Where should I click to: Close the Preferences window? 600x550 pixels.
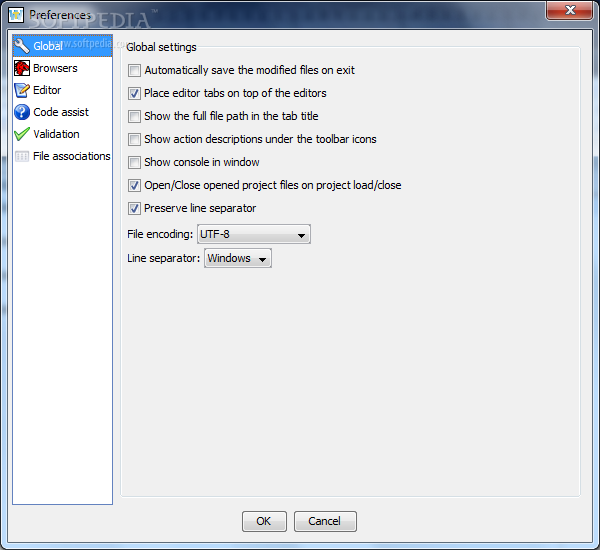(x=569, y=10)
